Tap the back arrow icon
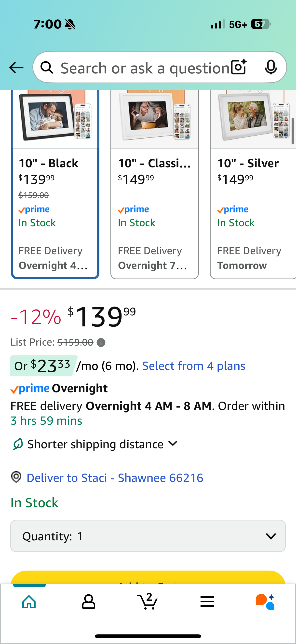The width and height of the screenshot is (296, 644). (16, 68)
